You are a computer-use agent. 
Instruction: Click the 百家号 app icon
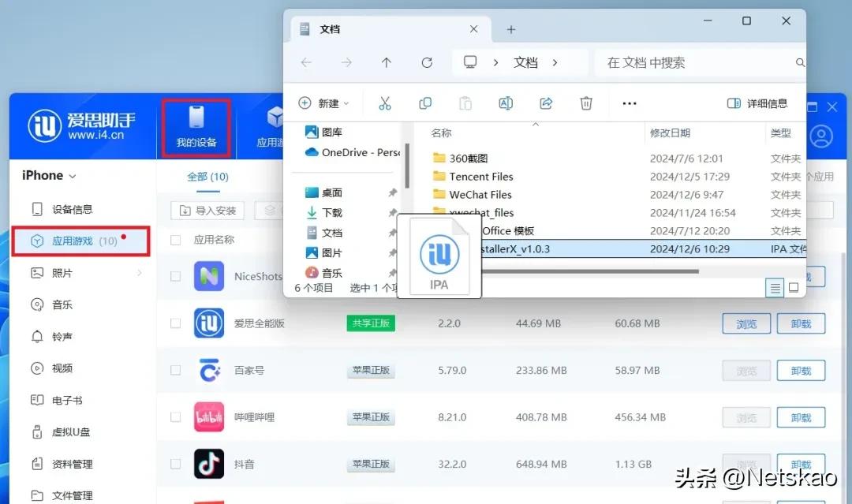[x=209, y=370]
